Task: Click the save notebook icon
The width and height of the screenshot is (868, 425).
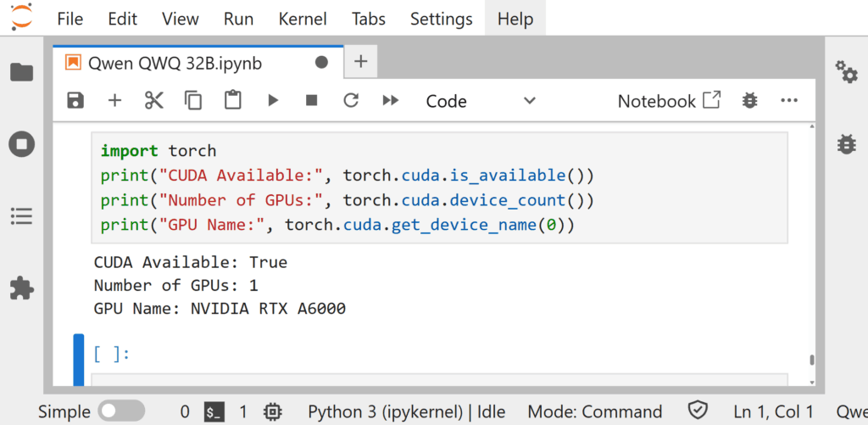Action: 75,101
